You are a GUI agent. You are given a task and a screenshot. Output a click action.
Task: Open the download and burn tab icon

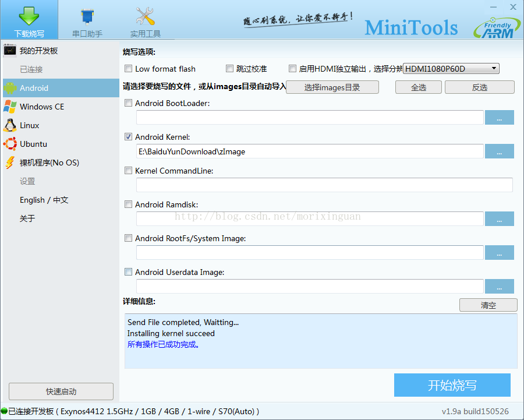[29, 16]
